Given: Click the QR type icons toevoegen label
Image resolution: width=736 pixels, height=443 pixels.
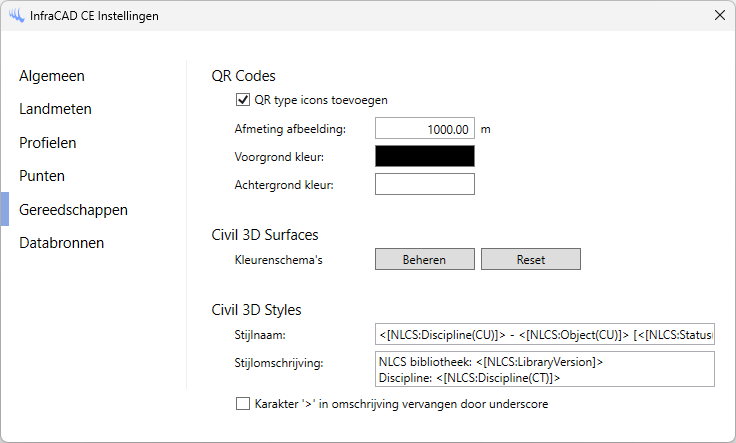Looking at the screenshot, I should [321, 100].
